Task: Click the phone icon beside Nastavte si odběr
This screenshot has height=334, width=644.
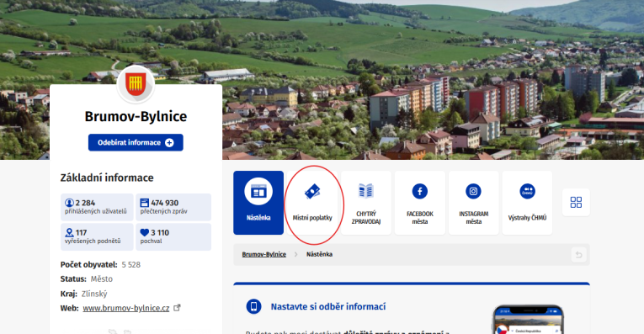Action: pyautogui.click(x=254, y=306)
